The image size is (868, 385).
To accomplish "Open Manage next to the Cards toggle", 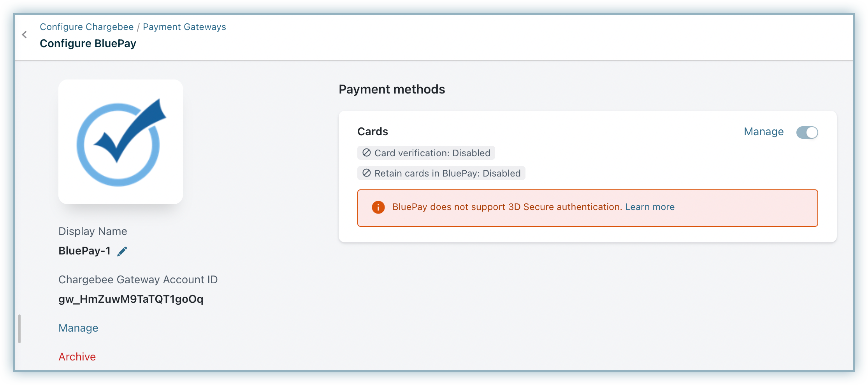I will pos(763,132).
